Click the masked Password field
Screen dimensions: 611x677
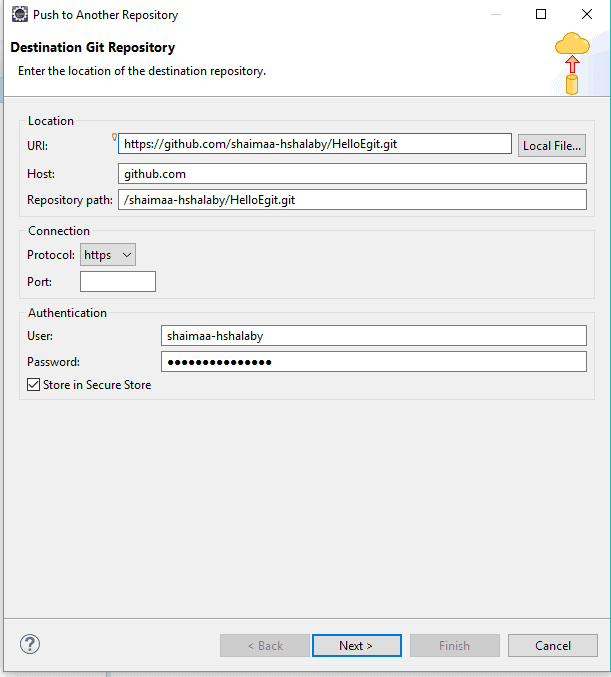pyautogui.click(x=373, y=362)
